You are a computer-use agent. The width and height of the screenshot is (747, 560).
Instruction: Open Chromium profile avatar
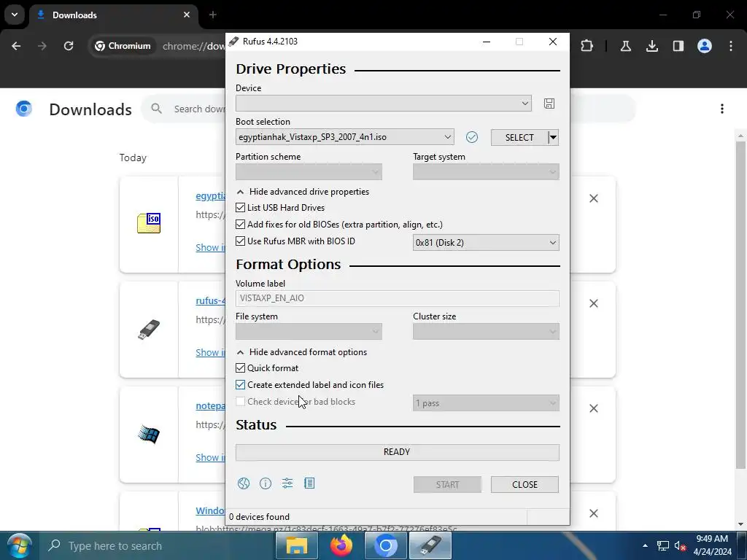[705, 46]
